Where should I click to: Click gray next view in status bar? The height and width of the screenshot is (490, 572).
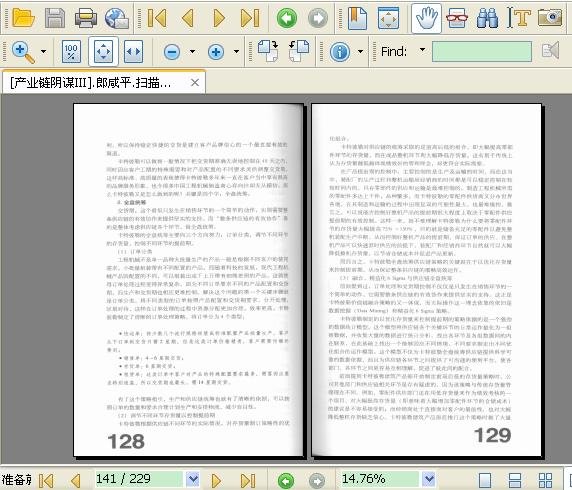click(x=317, y=481)
